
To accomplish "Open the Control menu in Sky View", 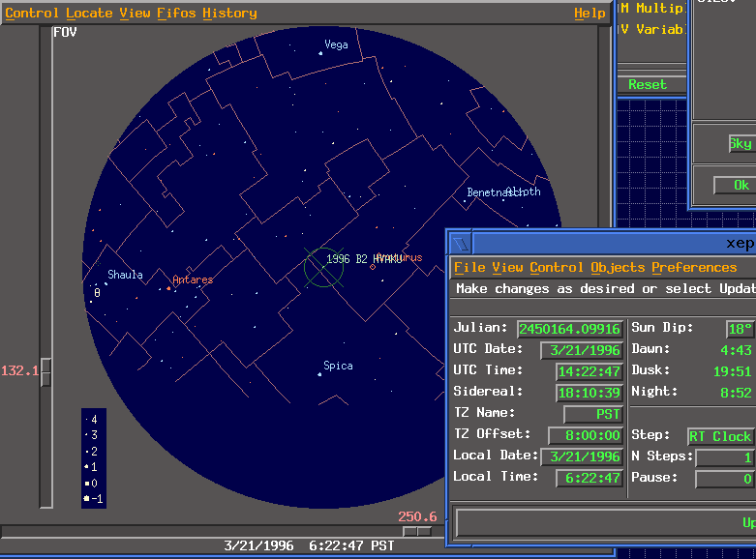I will (32, 13).
